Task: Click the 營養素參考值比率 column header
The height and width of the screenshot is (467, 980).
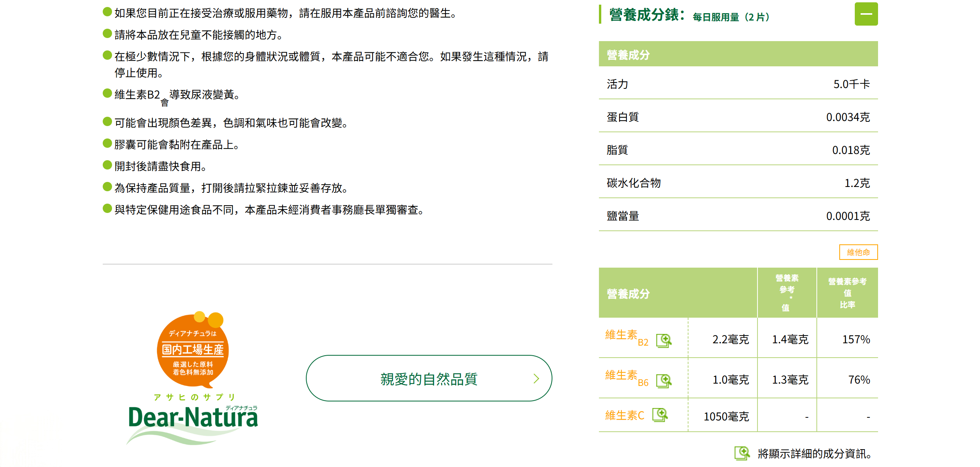Action: [x=847, y=293]
